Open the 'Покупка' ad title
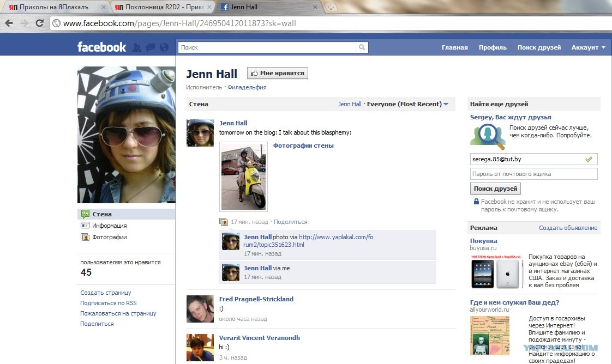 (x=484, y=241)
